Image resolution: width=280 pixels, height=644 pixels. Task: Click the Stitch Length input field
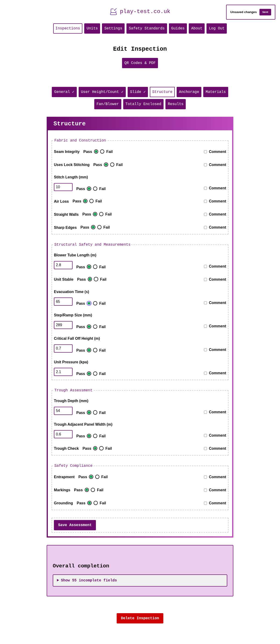pos(63,187)
